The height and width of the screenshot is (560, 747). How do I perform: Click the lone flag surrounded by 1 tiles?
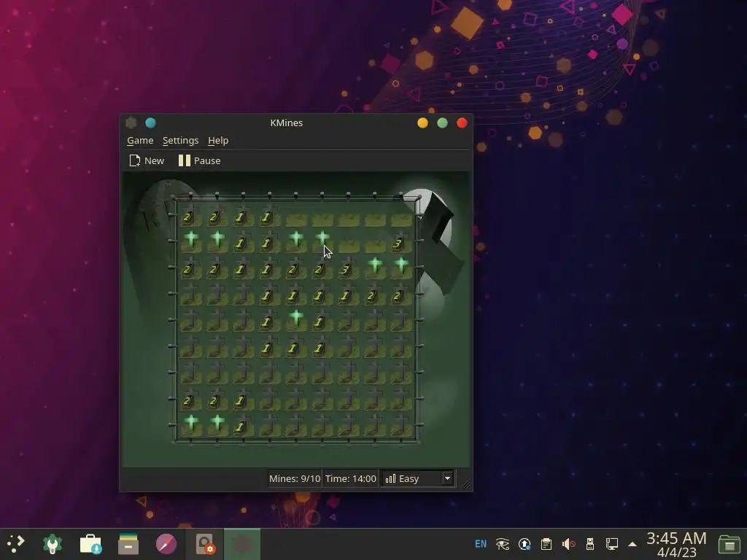click(x=296, y=320)
